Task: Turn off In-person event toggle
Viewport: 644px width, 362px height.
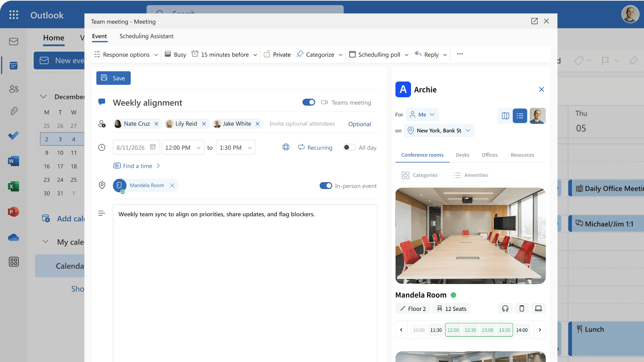Action: (326, 186)
